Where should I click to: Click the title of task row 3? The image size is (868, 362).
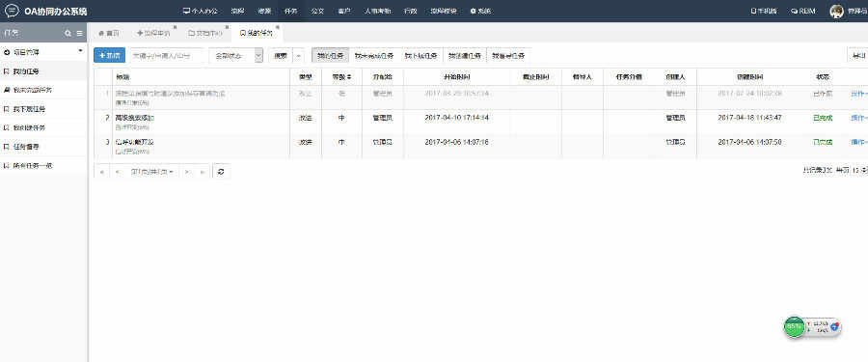[x=134, y=142]
